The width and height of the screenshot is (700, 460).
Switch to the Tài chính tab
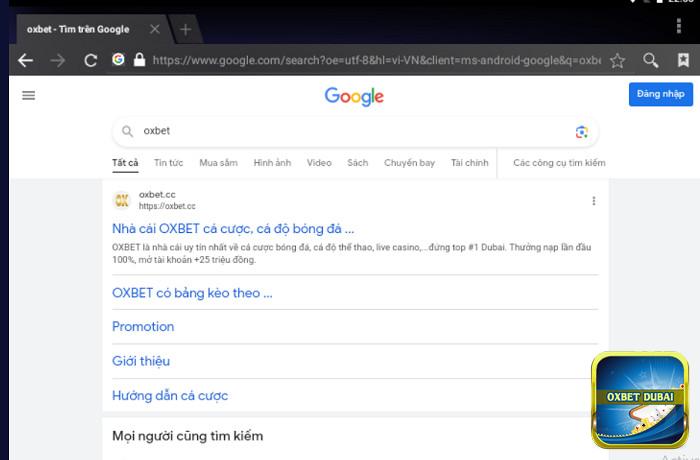pyautogui.click(x=470, y=163)
